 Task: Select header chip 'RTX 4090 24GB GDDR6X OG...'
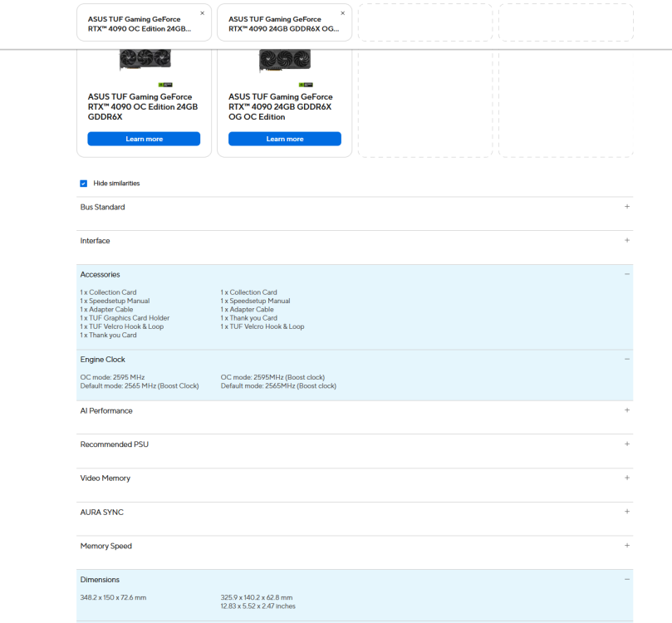point(285,22)
